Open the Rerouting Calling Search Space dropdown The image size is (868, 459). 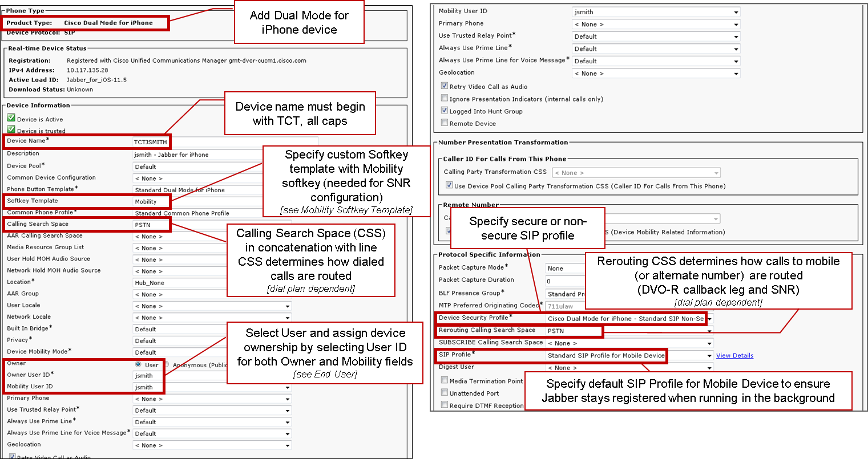[x=630, y=331]
